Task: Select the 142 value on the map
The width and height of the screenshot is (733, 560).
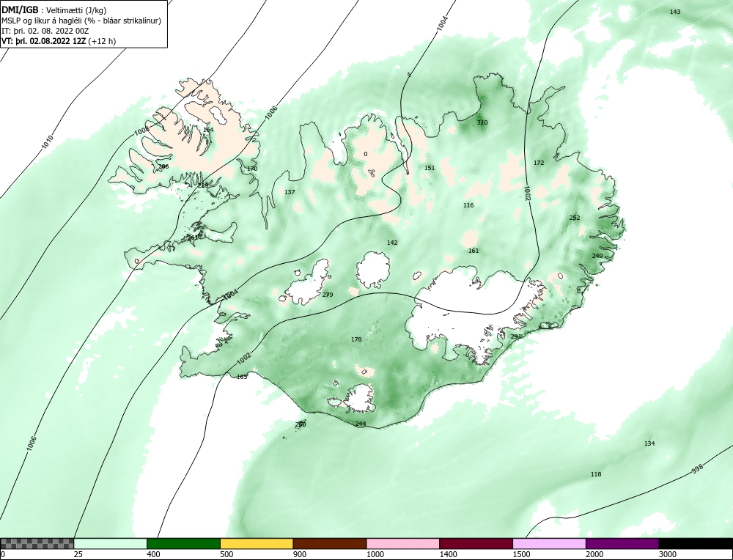Action: 392,243
